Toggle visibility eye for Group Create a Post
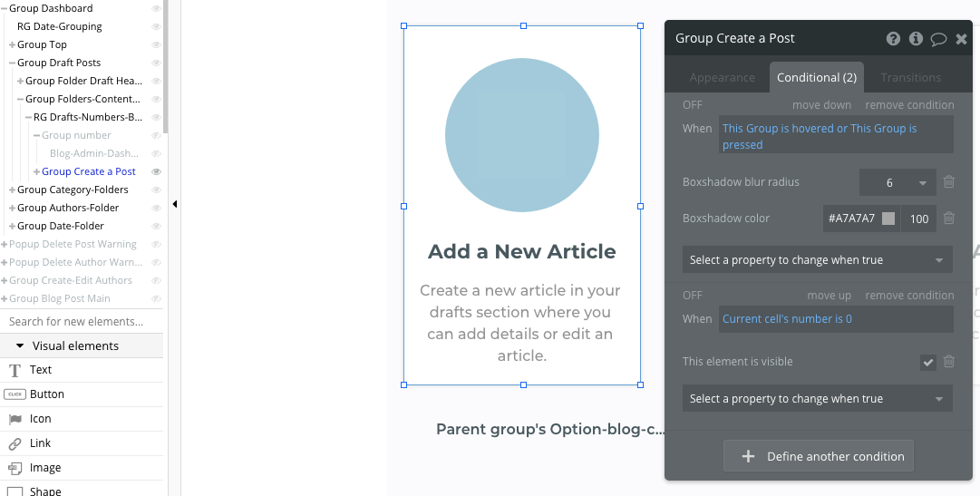 (x=156, y=171)
